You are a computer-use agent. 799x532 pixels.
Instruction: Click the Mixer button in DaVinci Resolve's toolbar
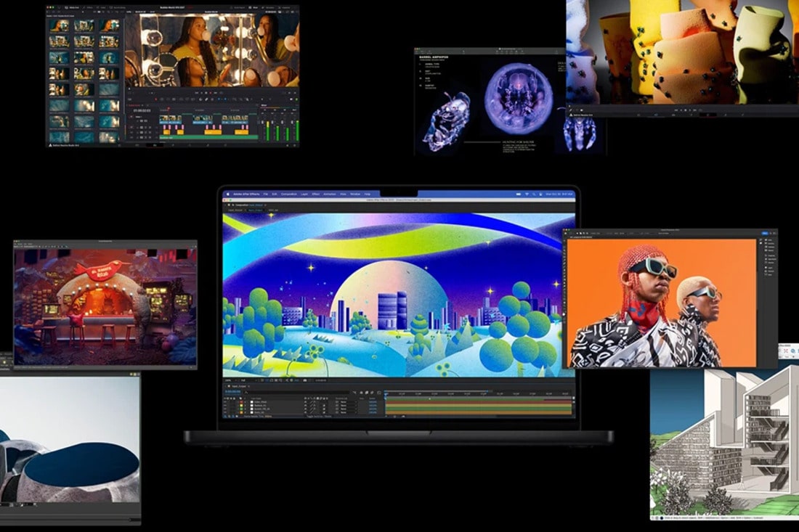[254, 9]
